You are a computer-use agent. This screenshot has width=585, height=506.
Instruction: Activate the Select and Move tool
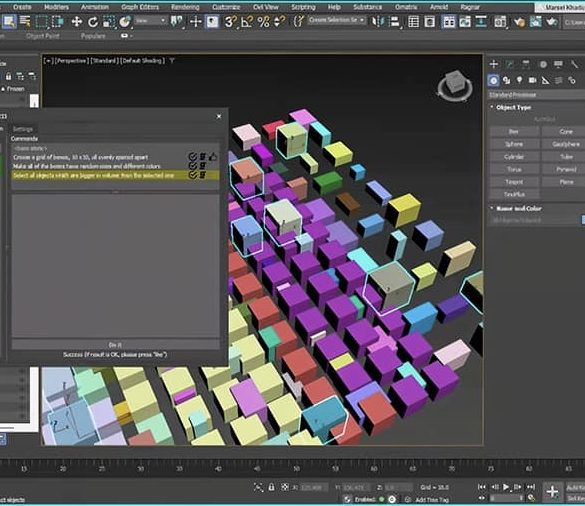(x=76, y=22)
